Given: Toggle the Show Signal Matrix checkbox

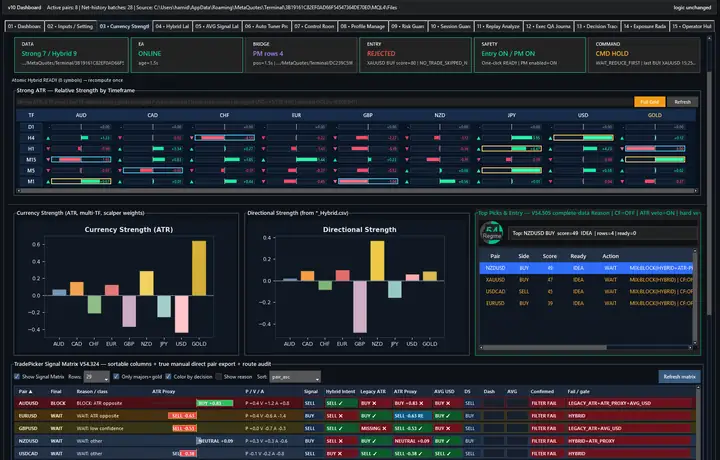Looking at the screenshot, I should point(17,376).
